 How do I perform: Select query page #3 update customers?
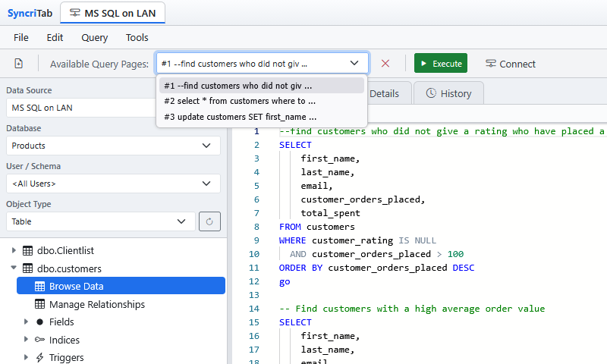(x=262, y=117)
